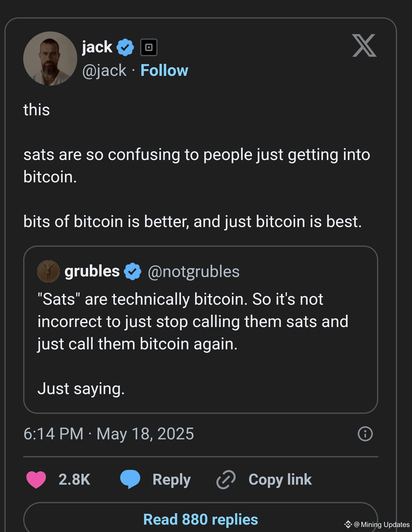
Task: Open jack's profile picture
Action: point(50,59)
